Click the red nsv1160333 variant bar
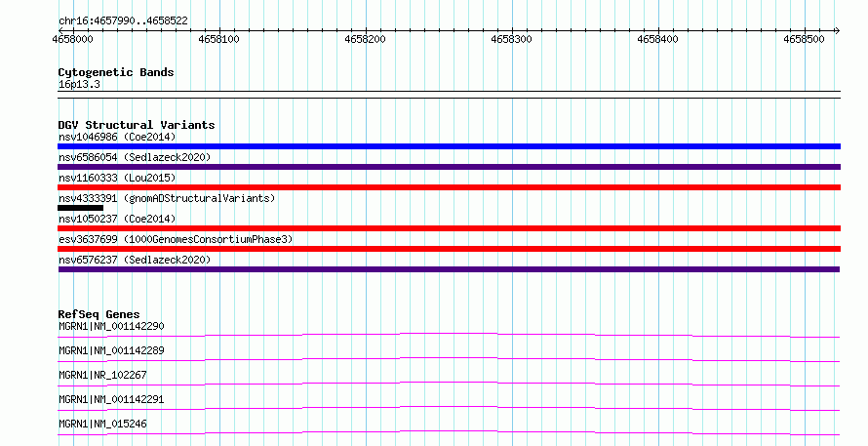 coord(449,187)
